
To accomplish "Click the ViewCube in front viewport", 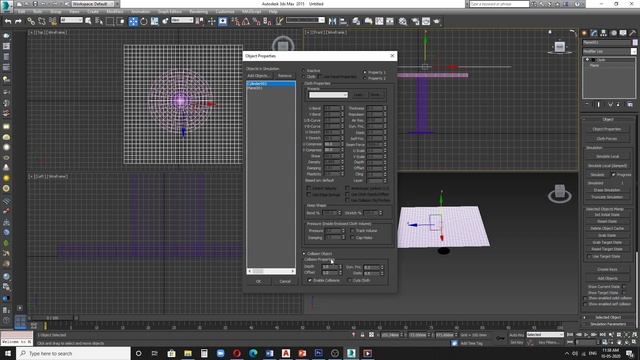I will click(x=560, y=47).
